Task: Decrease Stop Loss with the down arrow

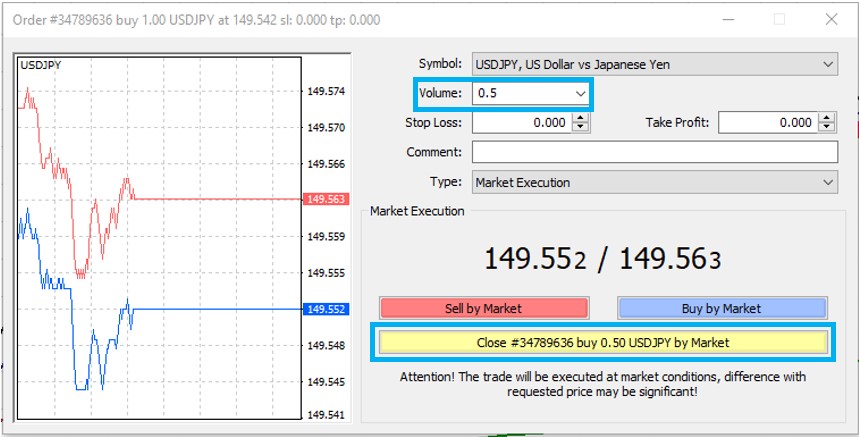Action: click(581, 128)
